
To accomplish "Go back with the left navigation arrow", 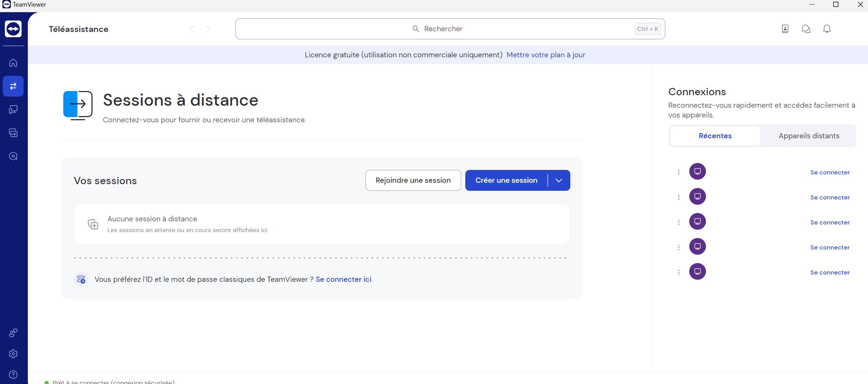I will coord(192,29).
